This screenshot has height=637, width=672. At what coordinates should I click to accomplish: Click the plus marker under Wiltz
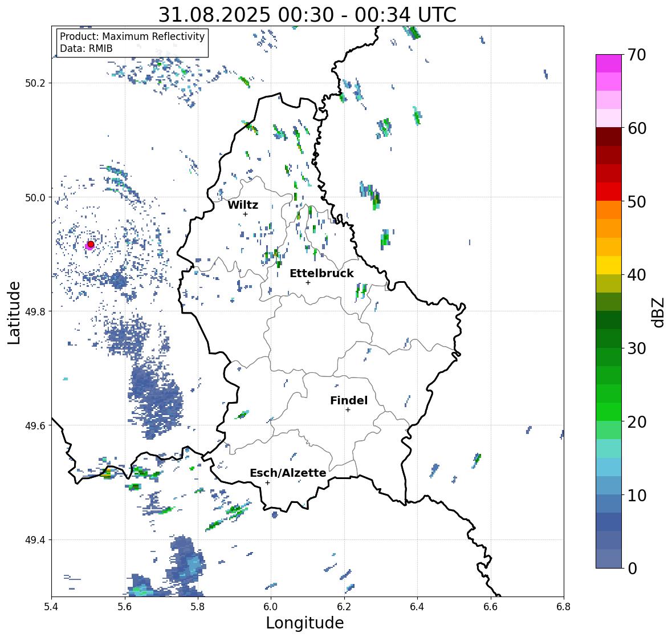pos(245,214)
